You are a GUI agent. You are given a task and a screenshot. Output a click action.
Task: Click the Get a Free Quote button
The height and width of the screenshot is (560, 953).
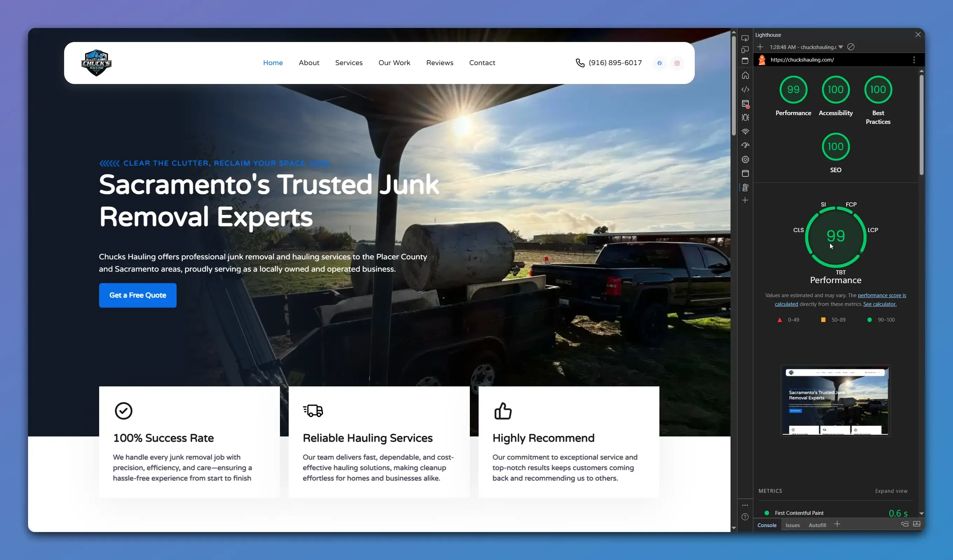tap(138, 295)
